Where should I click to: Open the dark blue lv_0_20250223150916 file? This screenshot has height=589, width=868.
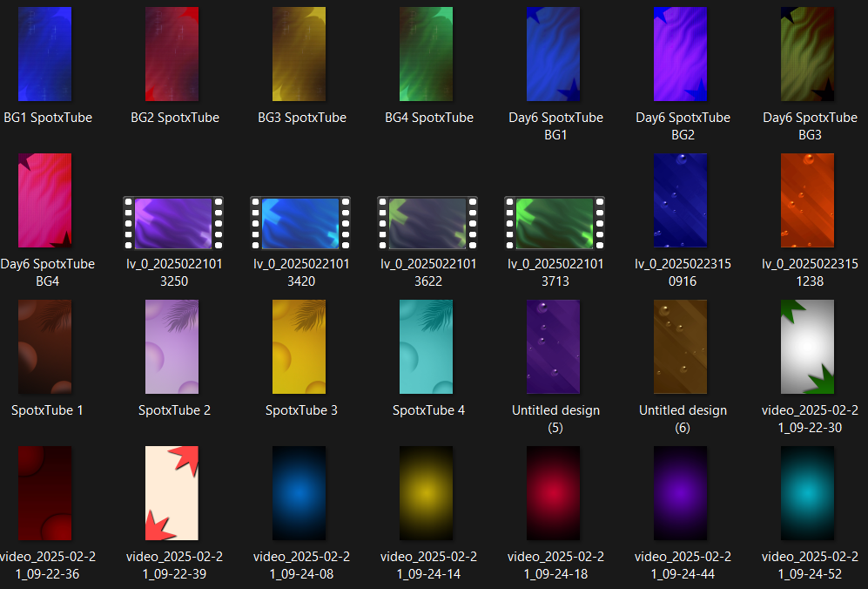point(680,200)
